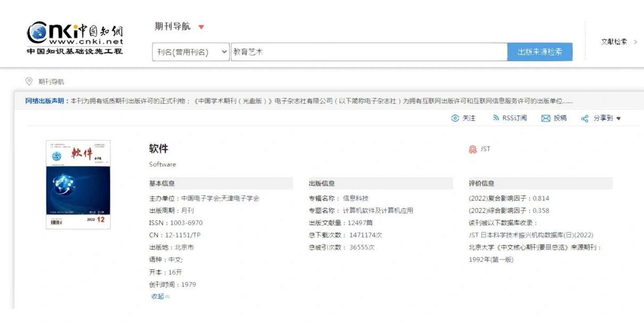Click 总被引次数 36555次 entry
This screenshot has height=322, width=644.
pyautogui.click(x=342, y=248)
